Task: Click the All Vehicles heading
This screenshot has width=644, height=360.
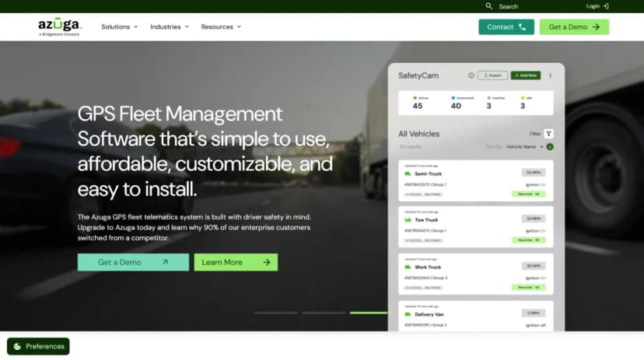Action: pos(419,134)
